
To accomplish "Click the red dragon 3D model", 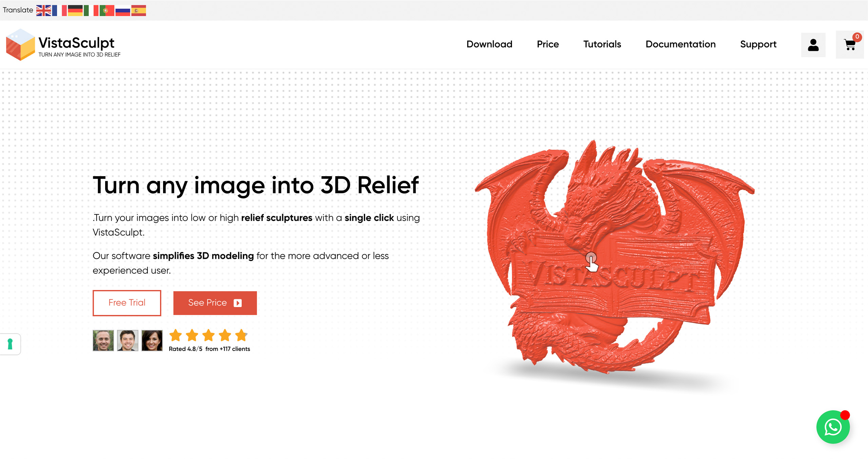I will (x=614, y=257).
